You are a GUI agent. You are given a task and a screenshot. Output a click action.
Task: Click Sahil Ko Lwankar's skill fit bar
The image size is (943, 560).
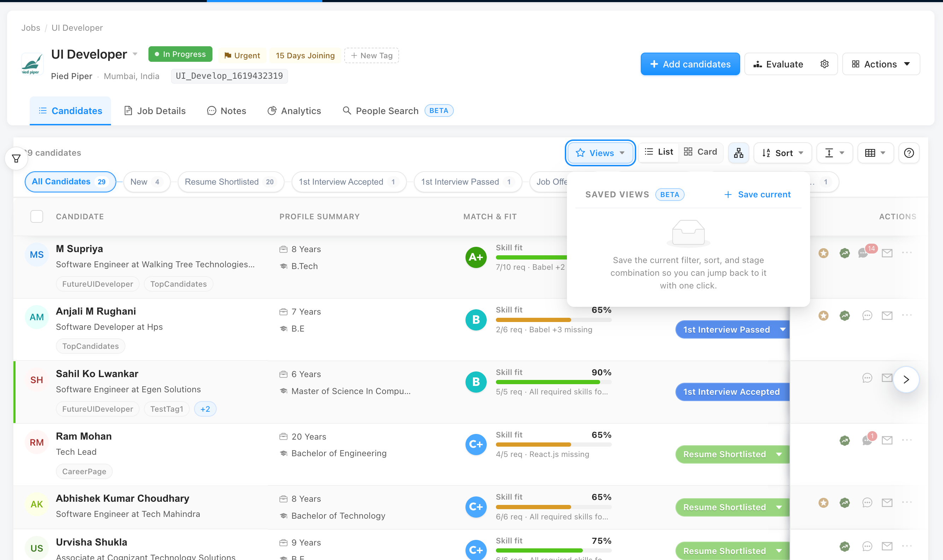(x=553, y=382)
